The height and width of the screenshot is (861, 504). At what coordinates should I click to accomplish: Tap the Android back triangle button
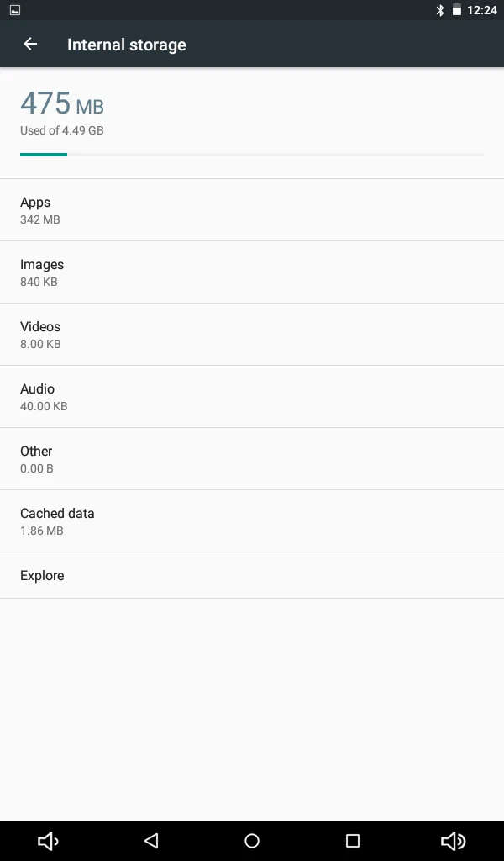[151, 841]
